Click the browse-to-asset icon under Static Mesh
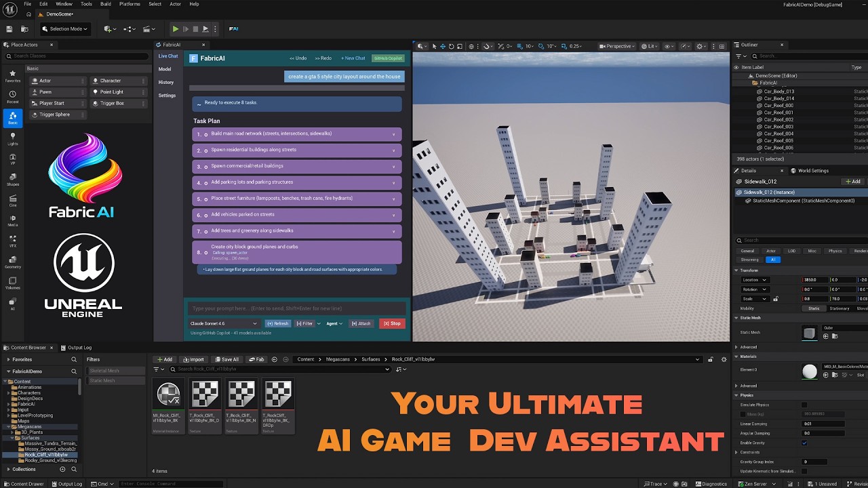 [835, 336]
